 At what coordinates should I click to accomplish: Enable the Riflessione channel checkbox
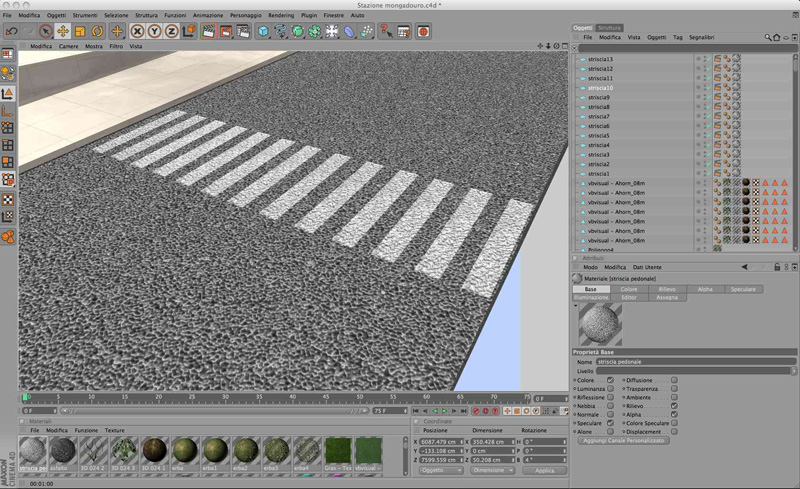tap(610, 397)
